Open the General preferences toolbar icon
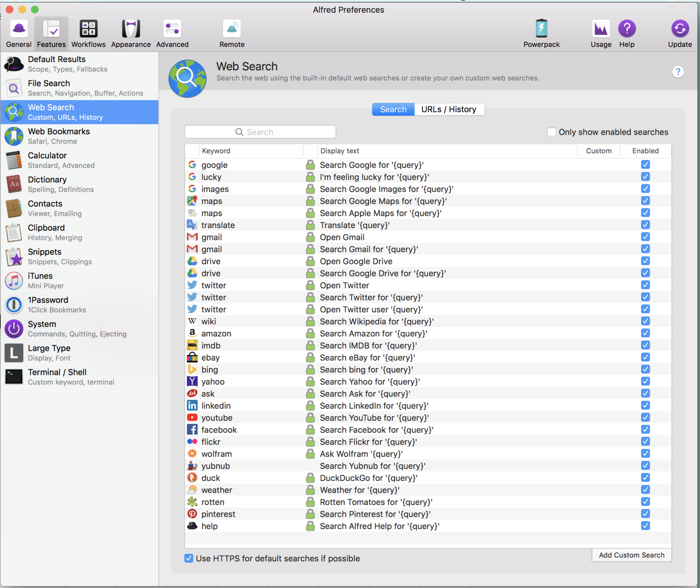This screenshot has height=588, width=700. pyautogui.click(x=19, y=34)
